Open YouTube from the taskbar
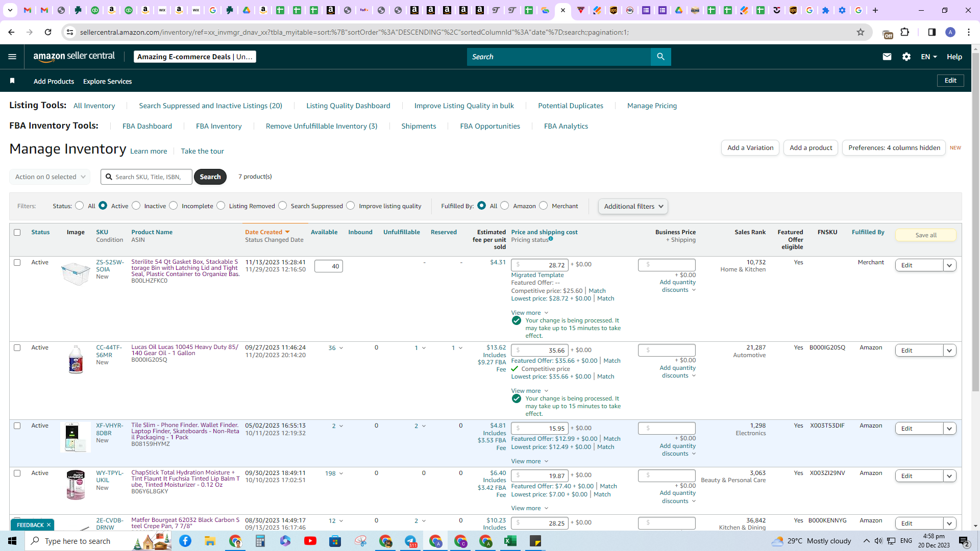 (310, 541)
